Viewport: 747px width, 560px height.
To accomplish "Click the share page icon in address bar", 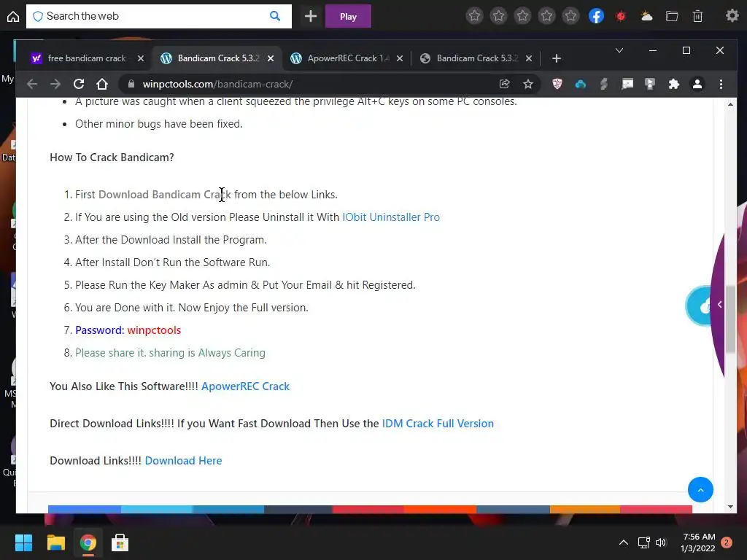I will click(x=505, y=85).
